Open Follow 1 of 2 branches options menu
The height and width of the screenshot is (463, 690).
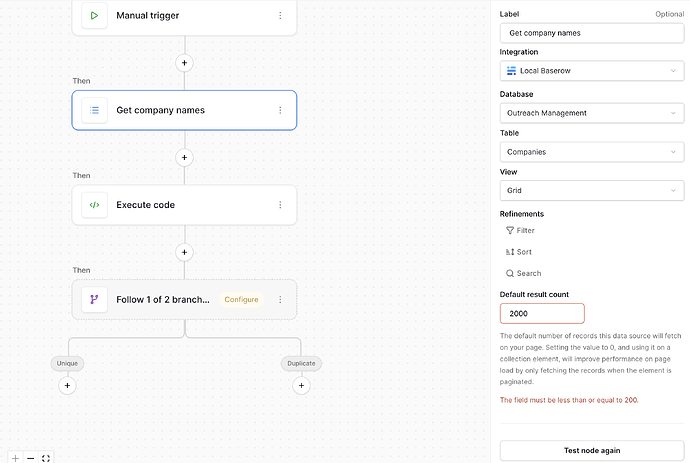[280, 299]
